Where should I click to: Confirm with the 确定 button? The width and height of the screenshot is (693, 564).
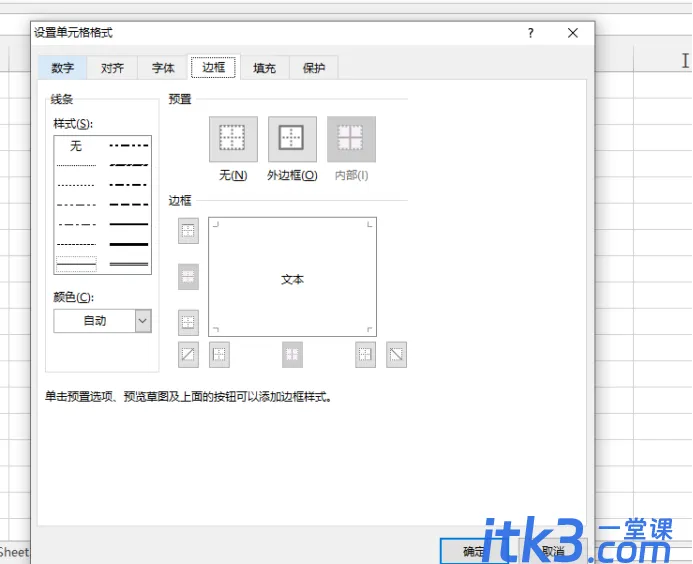[475, 551]
